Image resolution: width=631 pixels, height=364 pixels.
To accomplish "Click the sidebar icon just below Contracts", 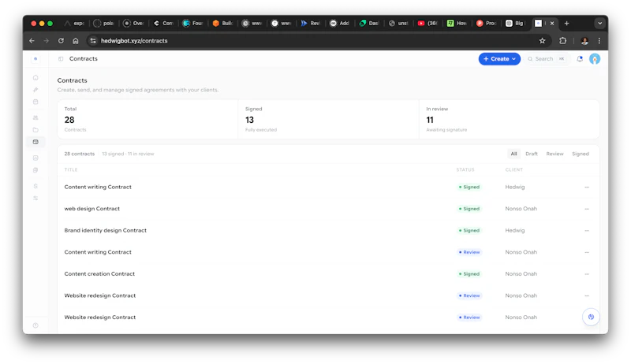I will (x=35, y=158).
